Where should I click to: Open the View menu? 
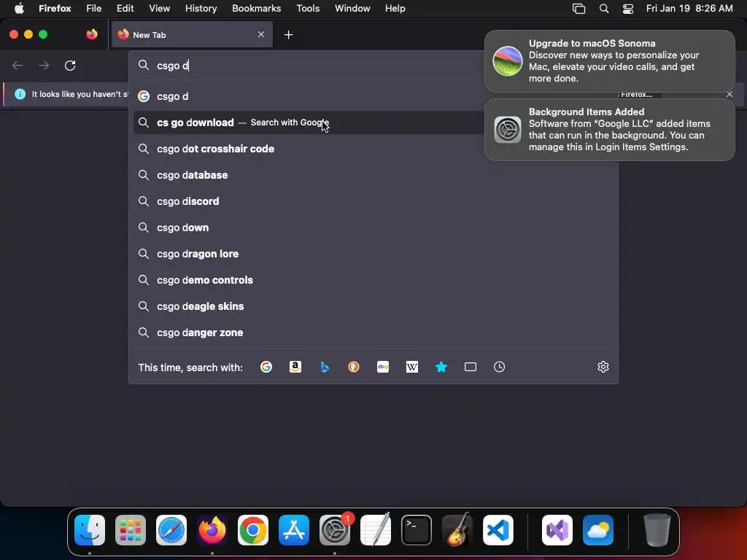159,8
